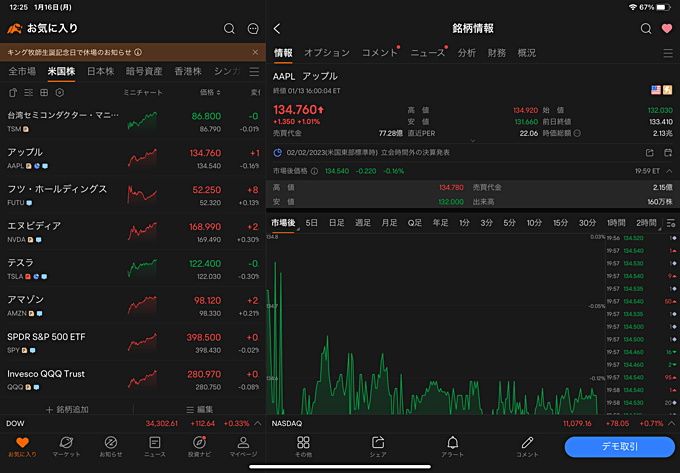Screen dimensions: 680x473
Task: Open the 概況 tab
Action: click(x=526, y=53)
